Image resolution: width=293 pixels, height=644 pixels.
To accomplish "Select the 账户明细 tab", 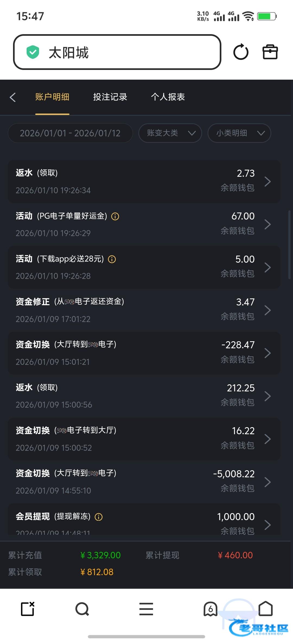I will 52,97.
